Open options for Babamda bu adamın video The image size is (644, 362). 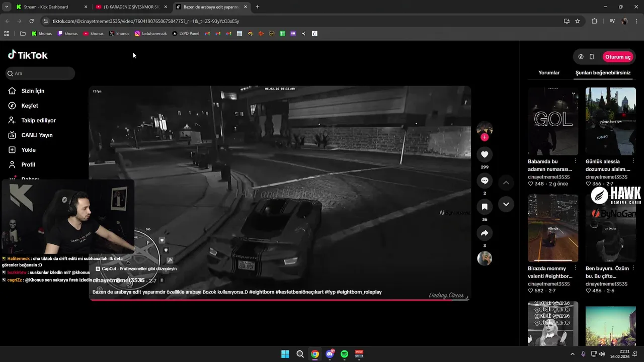tap(576, 161)
